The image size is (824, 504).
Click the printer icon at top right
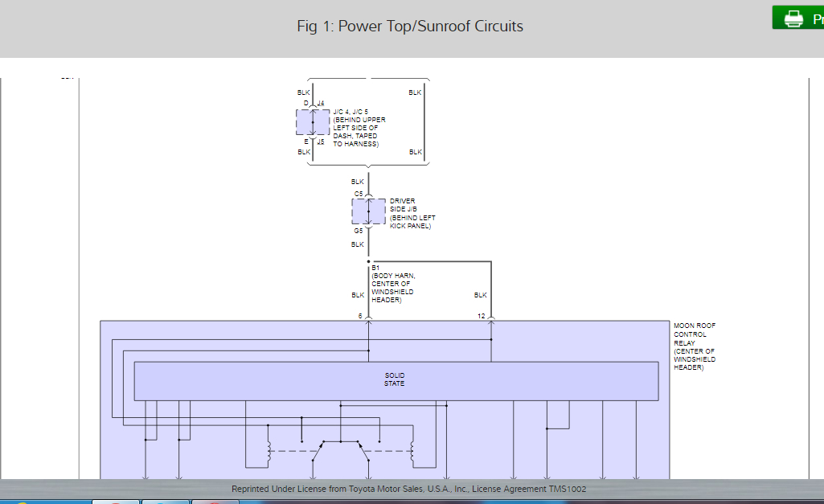pos(793,18)
